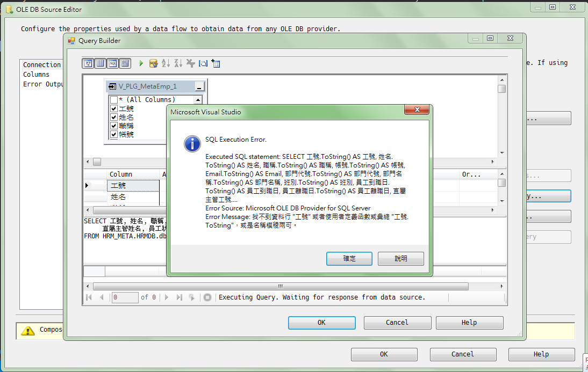Image resolution: width=588 pixels, height=372 pixels.
Task: Collapse the V_PLG_MetaEmp_1 table window
Action: (x=199, y=86)
